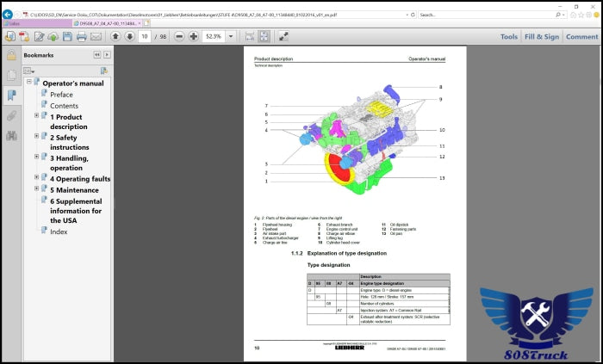The image size is (603, 364).
Task: Go to previous page with up arrow
Action: [x=115, y=37]
